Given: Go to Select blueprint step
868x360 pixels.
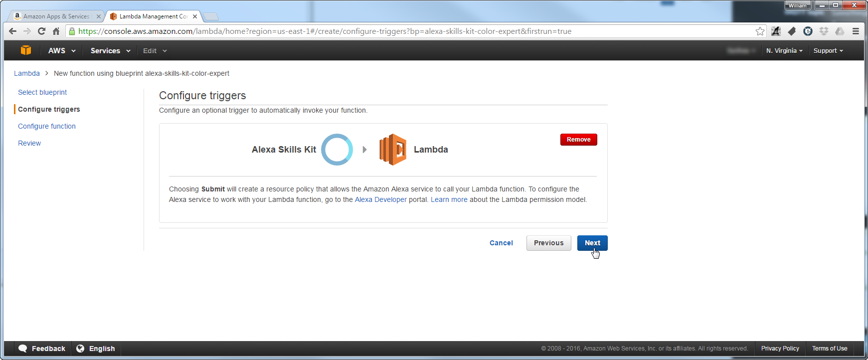Looking at the screenshot, I should pyautogui.click(x=42, y=92).
